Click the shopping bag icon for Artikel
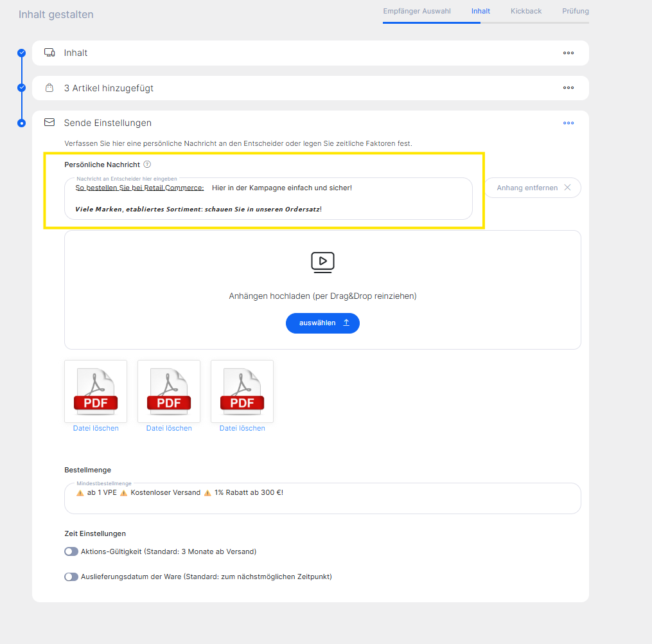652x644 pixels. coord(49,88)
